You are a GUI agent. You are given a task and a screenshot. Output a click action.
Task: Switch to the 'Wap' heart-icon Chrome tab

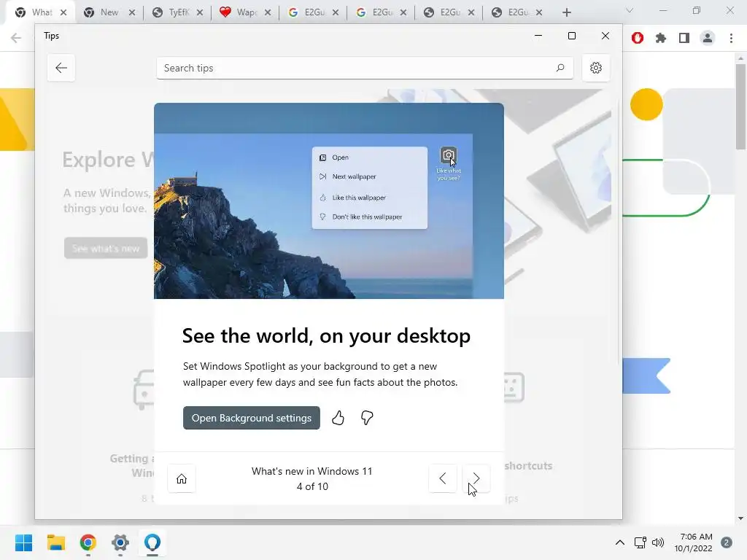coord(245,12)
